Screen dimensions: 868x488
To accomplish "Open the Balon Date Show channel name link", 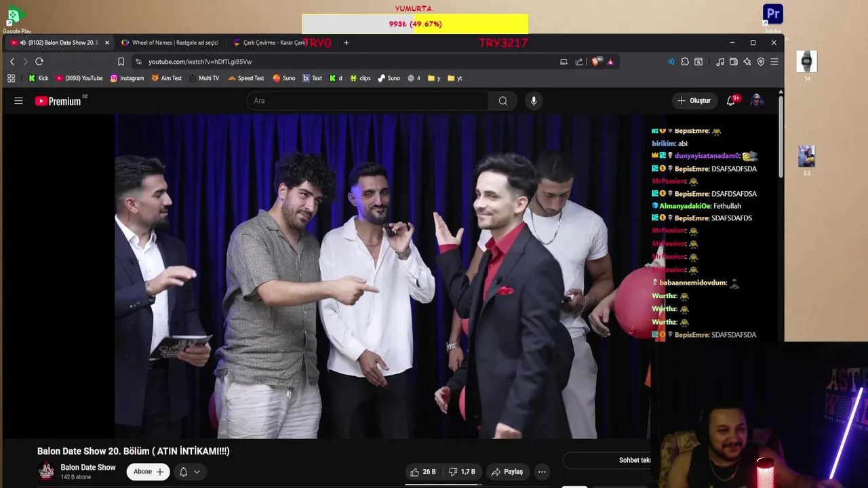I will click(88, 468).
